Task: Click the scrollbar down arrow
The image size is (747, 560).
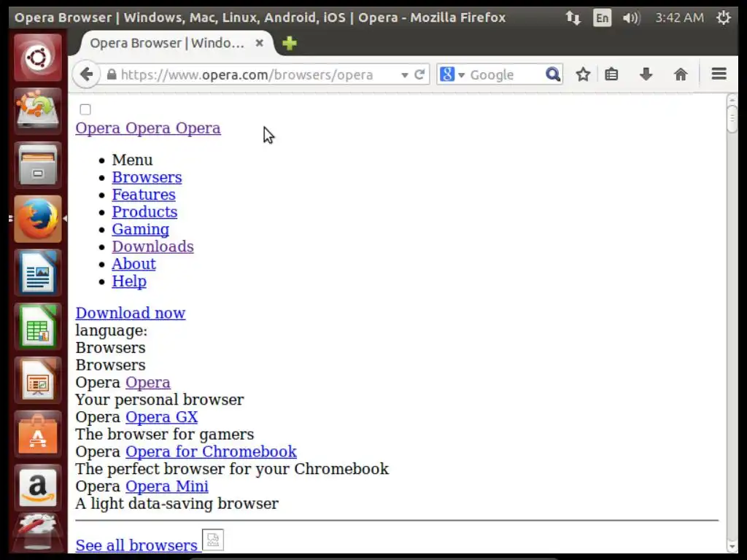Action: click(732, 547)
